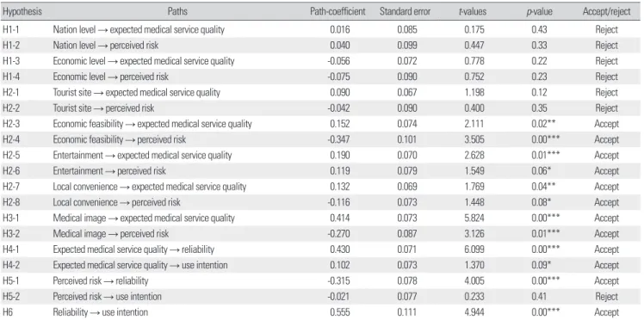
Task: Click the Hypothesis column header
Action: [x=22, y=11]
